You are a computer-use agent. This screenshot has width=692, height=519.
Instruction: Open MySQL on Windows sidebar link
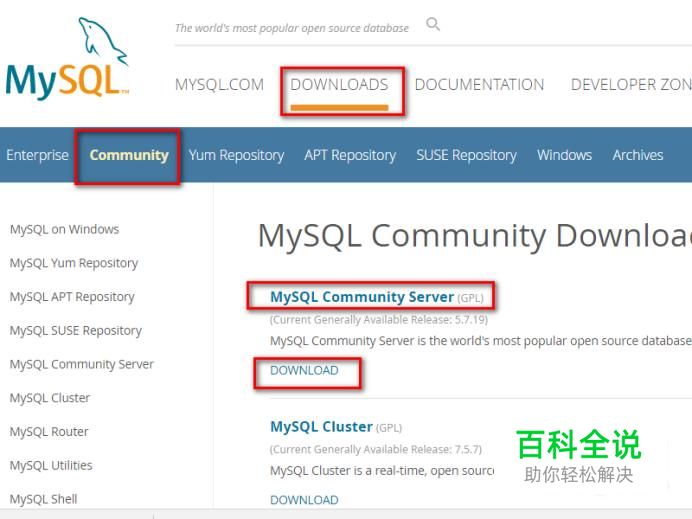(x=64, y=229)
